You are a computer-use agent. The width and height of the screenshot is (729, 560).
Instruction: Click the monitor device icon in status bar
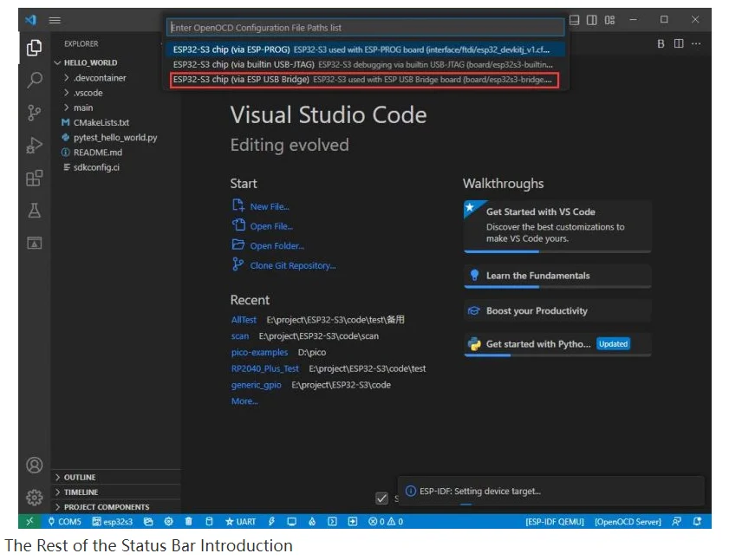pyautogui.click(x=291, y=521)
